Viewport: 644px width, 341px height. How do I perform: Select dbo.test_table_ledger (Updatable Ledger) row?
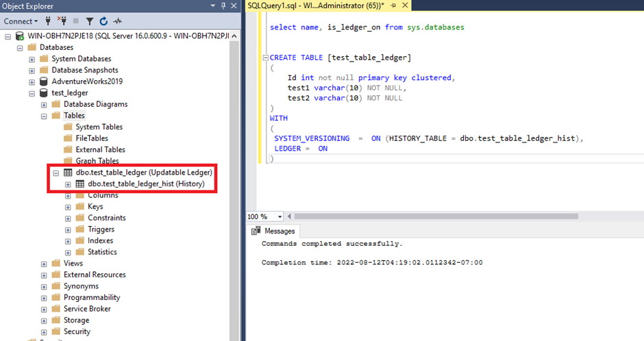coord(138,173)
